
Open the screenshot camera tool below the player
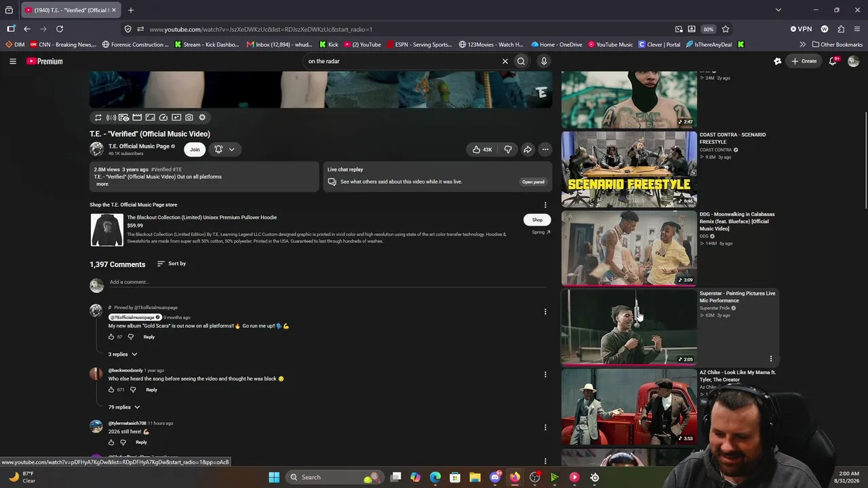189,117
